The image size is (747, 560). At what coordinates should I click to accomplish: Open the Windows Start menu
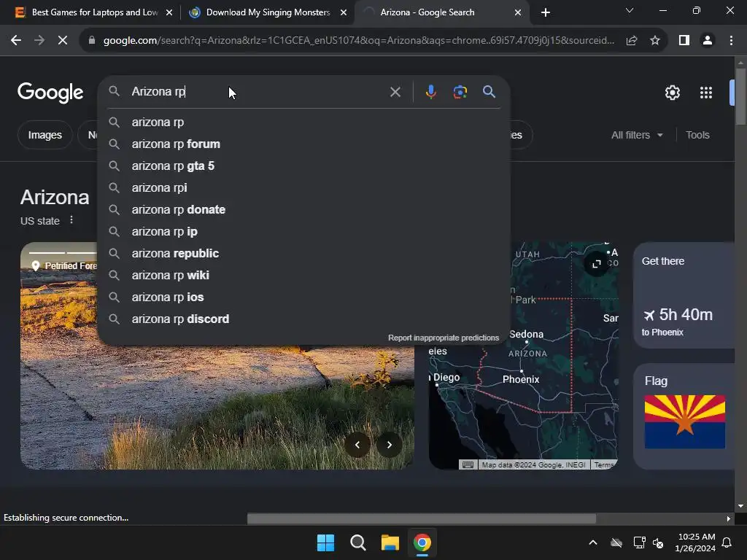[x=326, y=542]
